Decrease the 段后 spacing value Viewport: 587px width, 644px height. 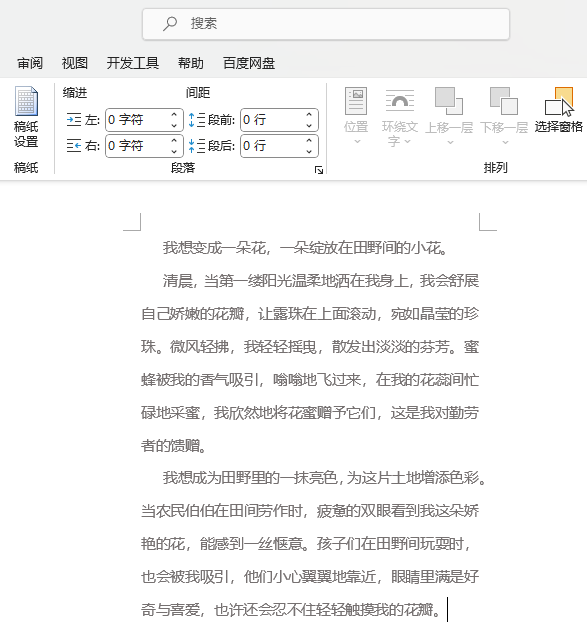pos(309,151)
